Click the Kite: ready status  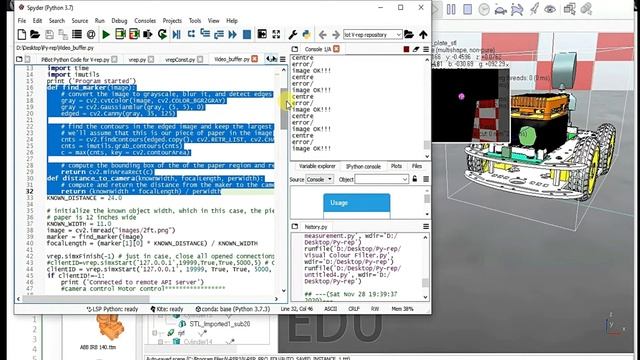(167, 309)
